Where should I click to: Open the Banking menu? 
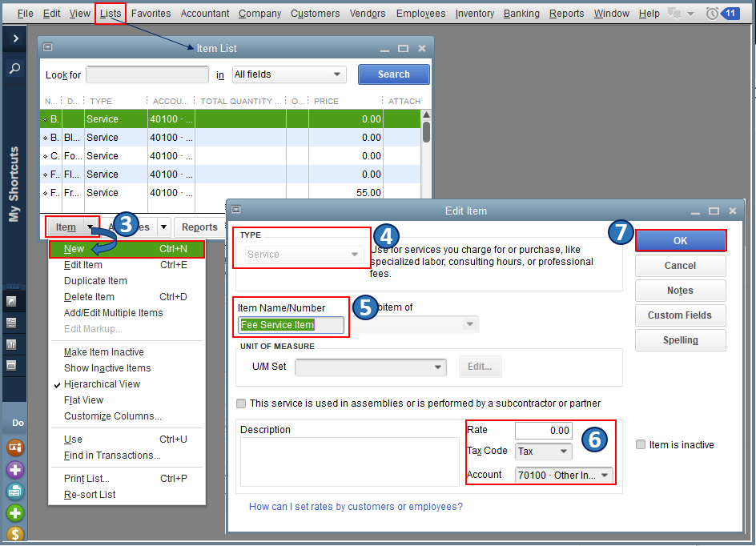click(521, 14)
